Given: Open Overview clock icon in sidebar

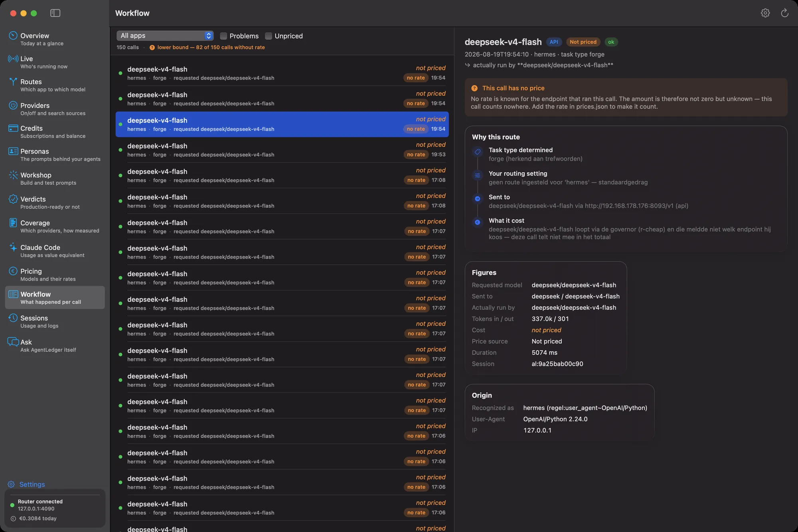Looking at the screenshot, I should pyautogui.click(x=13, y=36).
